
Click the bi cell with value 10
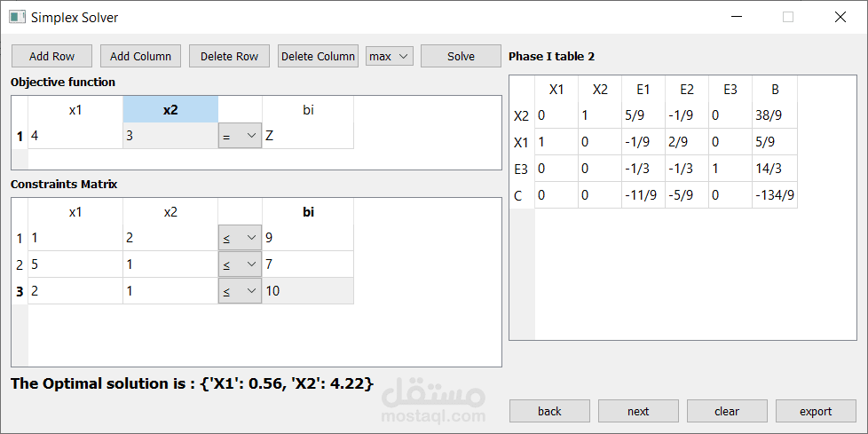[x=307, y=291]
